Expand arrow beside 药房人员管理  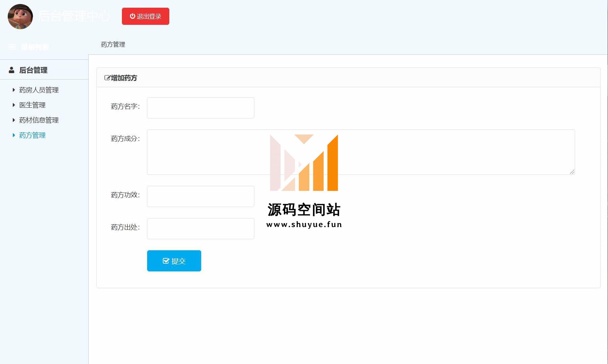click(x=14, y=90)
